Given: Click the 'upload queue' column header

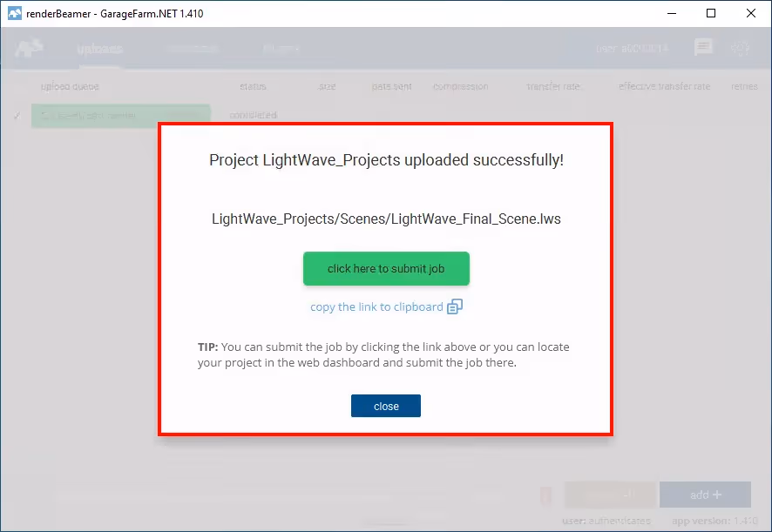Looking at the screenshot, I should [70, 86].
